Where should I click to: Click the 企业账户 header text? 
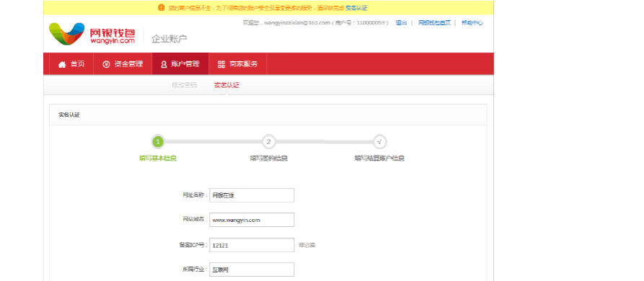pos(169,39)
